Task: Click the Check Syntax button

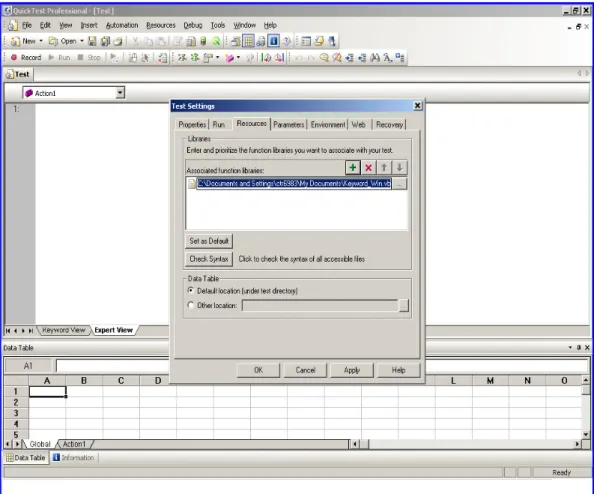Action: (x=209, y=259)
